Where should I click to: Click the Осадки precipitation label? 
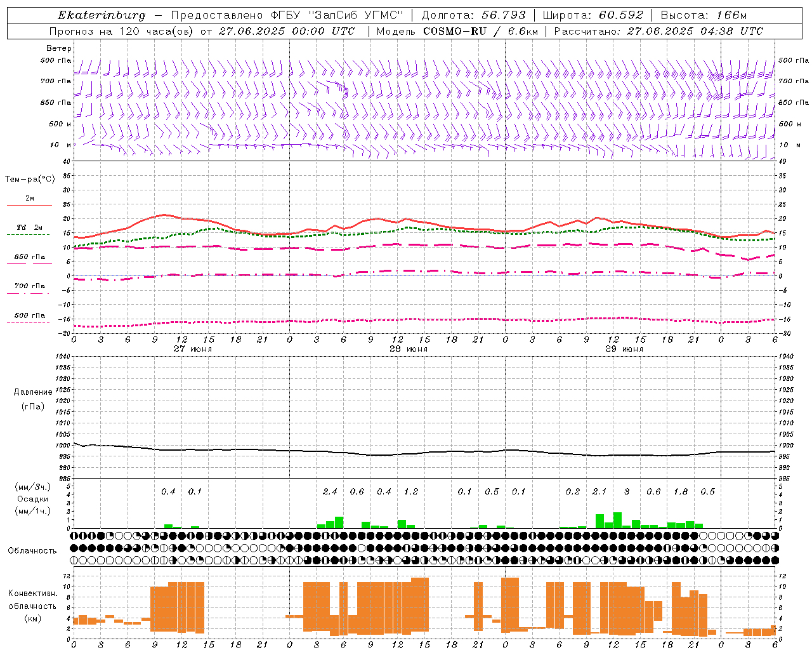(32, 499)
